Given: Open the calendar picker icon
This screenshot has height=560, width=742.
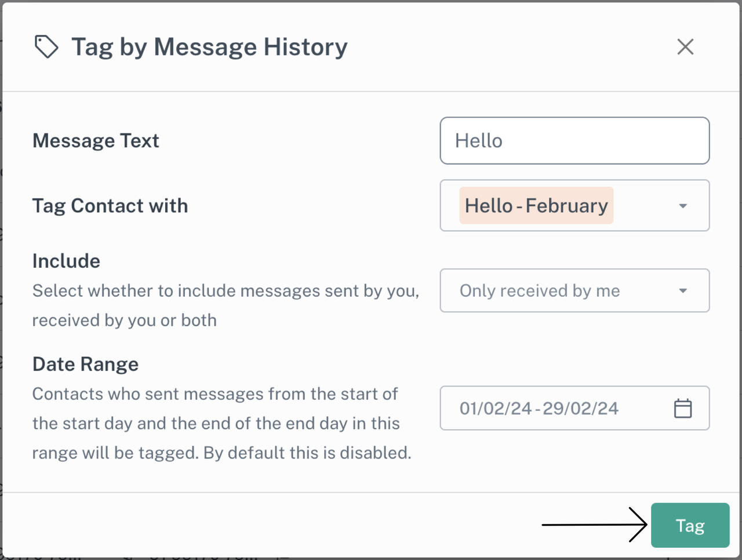Looking at the screenshot, I should (683, 408).
